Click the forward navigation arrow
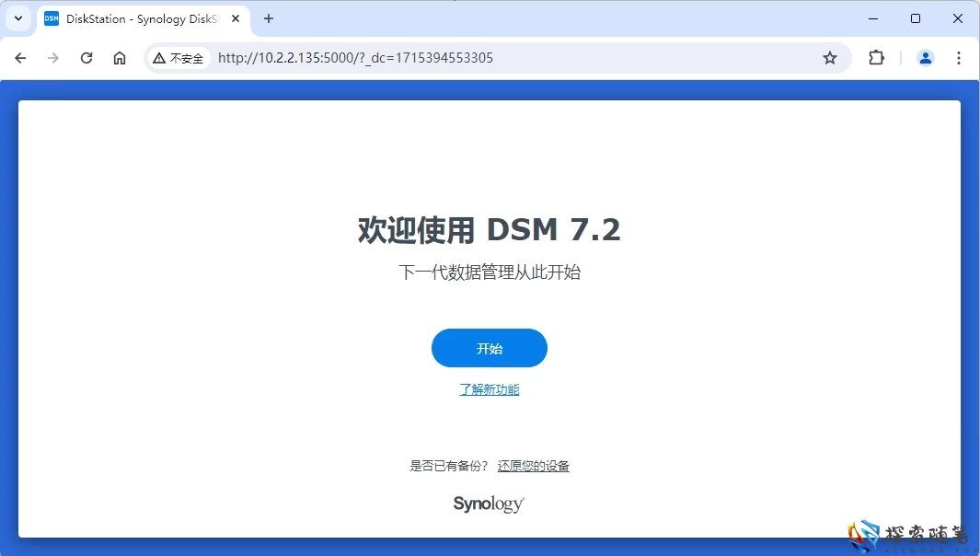The height and width of the screenshot is (556, 980). pos(53,57)
